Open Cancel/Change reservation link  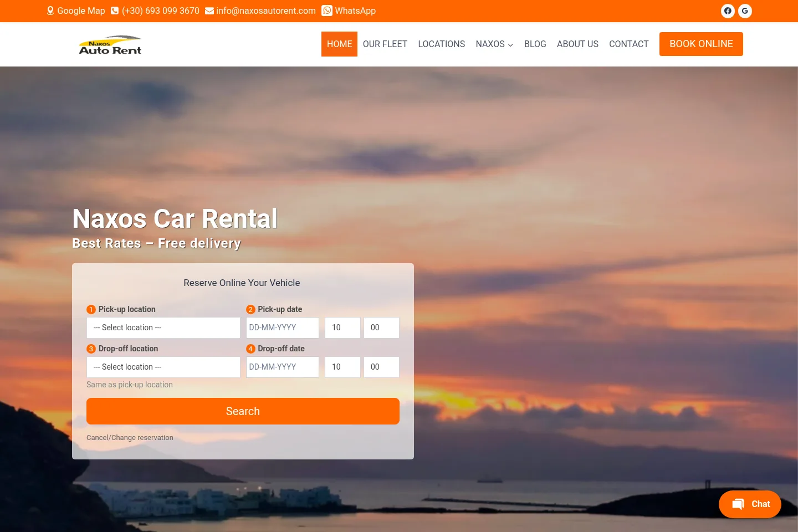[x=130, y=437]
